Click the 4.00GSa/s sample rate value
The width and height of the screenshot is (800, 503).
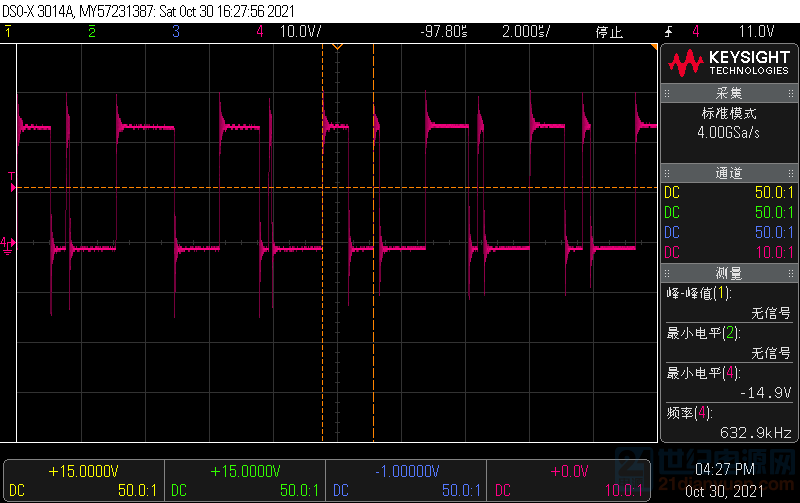(729, 133)
